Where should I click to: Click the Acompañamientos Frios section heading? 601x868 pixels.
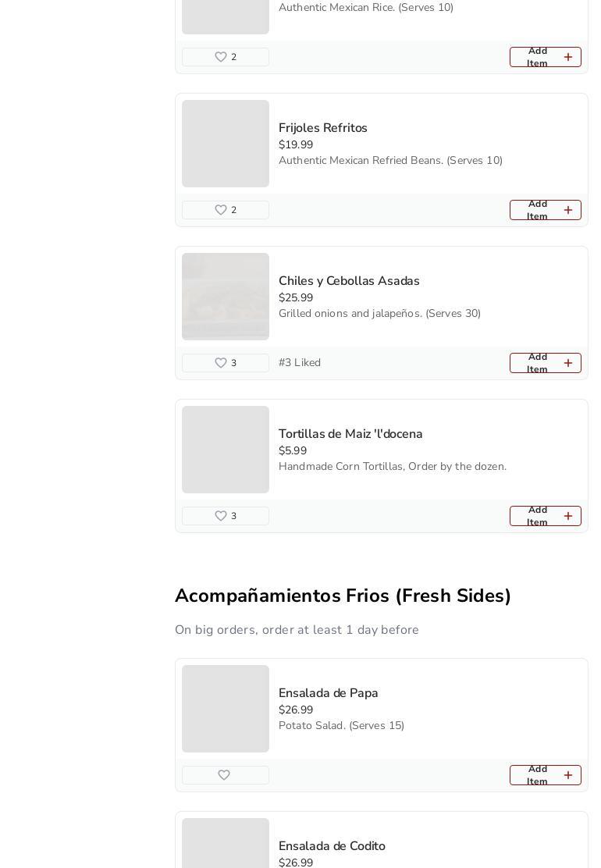click(x=343, y=596)
